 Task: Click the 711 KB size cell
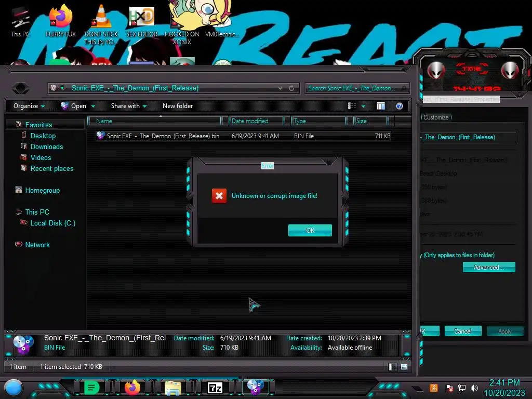[383, 136]
